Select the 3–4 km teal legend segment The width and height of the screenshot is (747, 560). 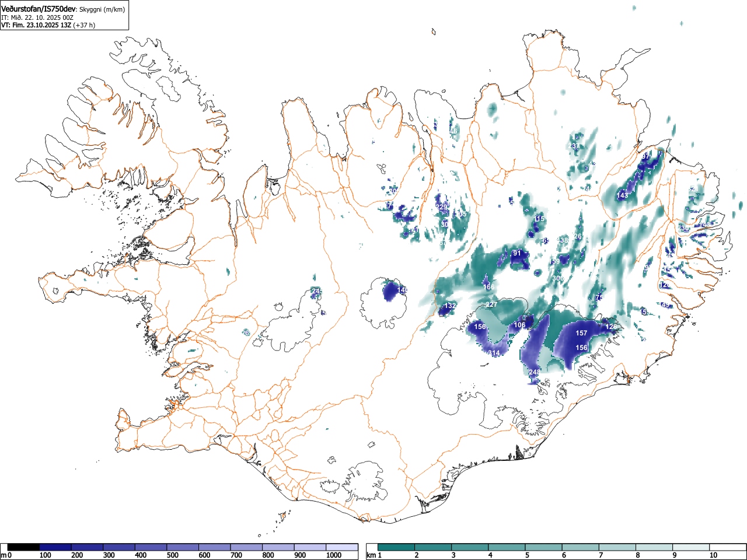click(x=470, y=547)
